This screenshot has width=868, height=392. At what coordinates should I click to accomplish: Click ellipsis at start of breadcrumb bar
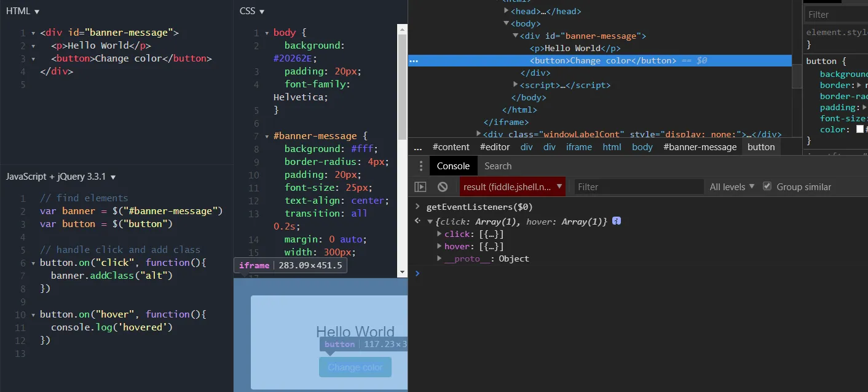click(x=418, y=148)
